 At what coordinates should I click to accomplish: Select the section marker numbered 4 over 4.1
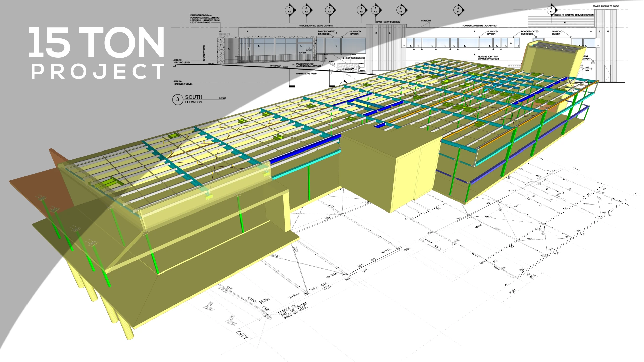(458, 10)
